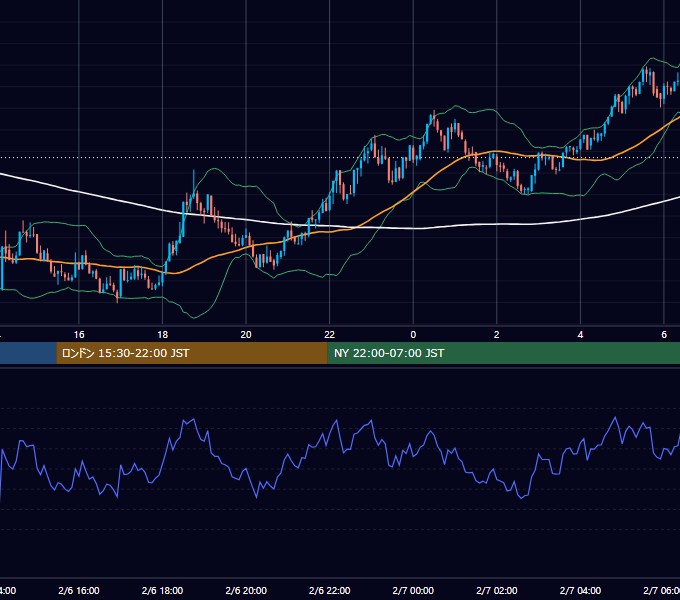Click the NY 22:00-07:00 JST session bar

[503, 353]
